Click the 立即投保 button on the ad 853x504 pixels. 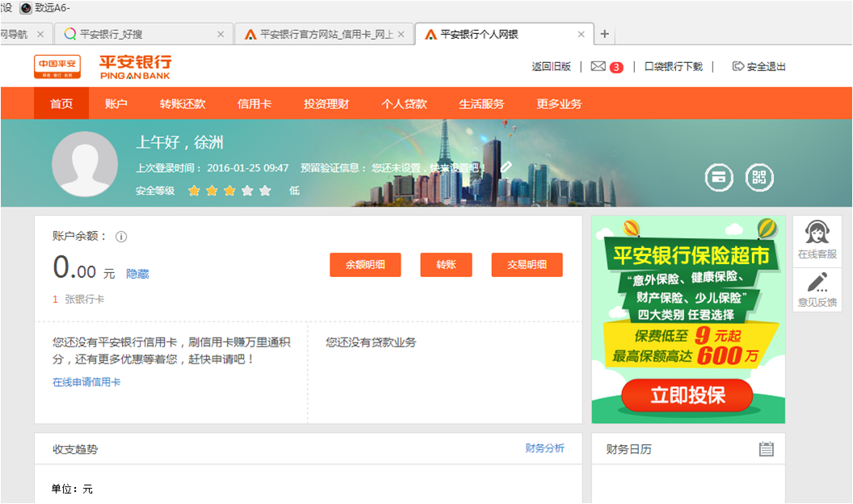687,395
